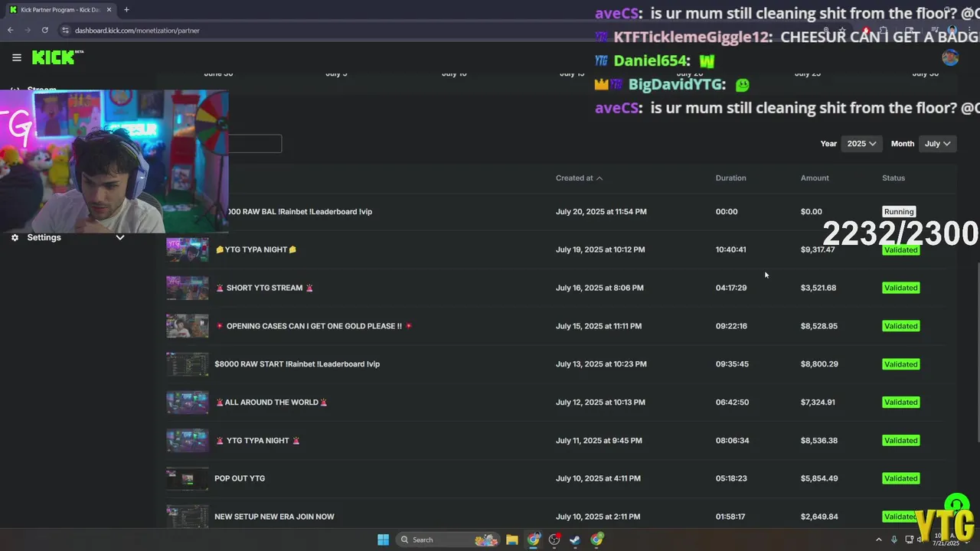Select date July 16, 2025 at 8:06 PM

pos(599,288)
